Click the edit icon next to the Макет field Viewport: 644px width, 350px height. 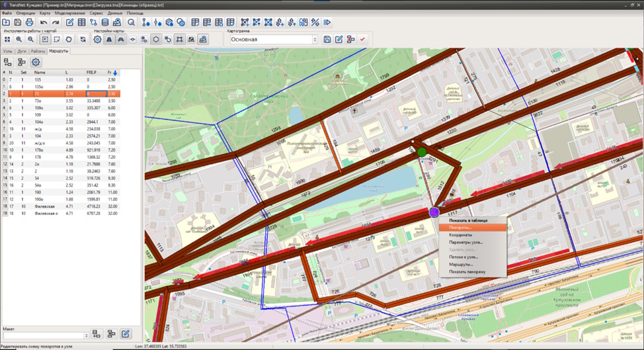[x=124, y=334]
